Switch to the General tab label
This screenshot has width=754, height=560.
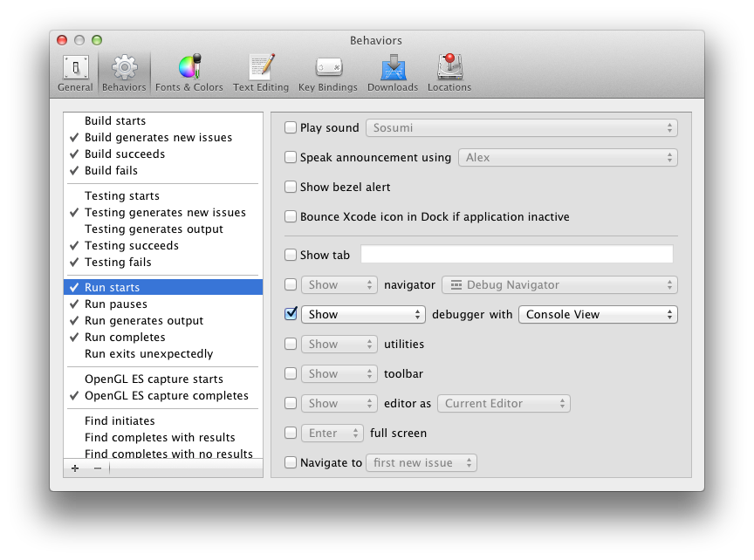click(76, 87)
